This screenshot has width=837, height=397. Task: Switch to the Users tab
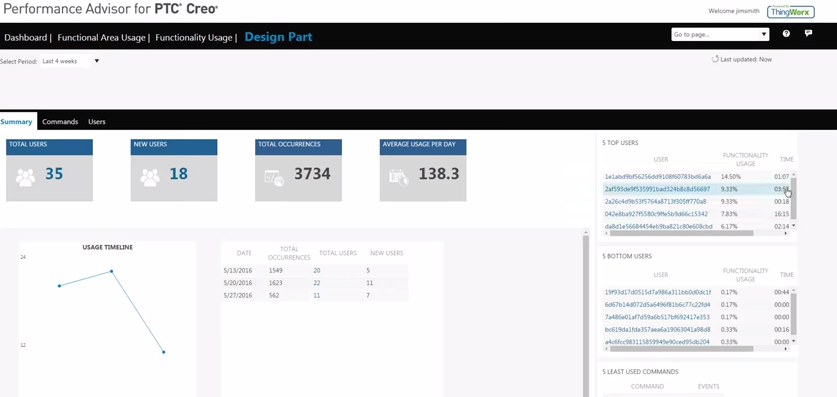pyautogui.click(x=97, y=122)
